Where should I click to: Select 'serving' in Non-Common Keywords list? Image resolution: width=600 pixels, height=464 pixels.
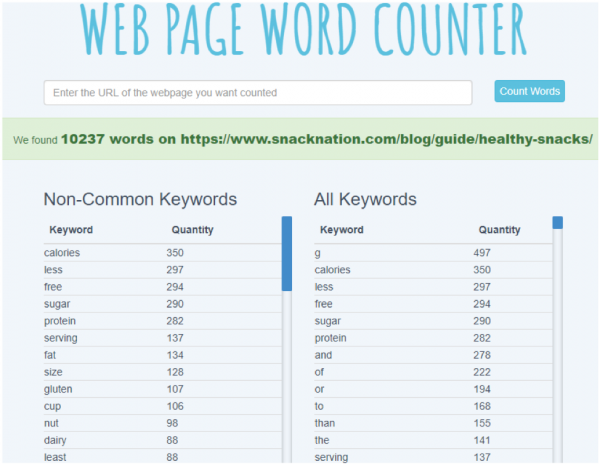pyautogui.click(x=60, y=338)
